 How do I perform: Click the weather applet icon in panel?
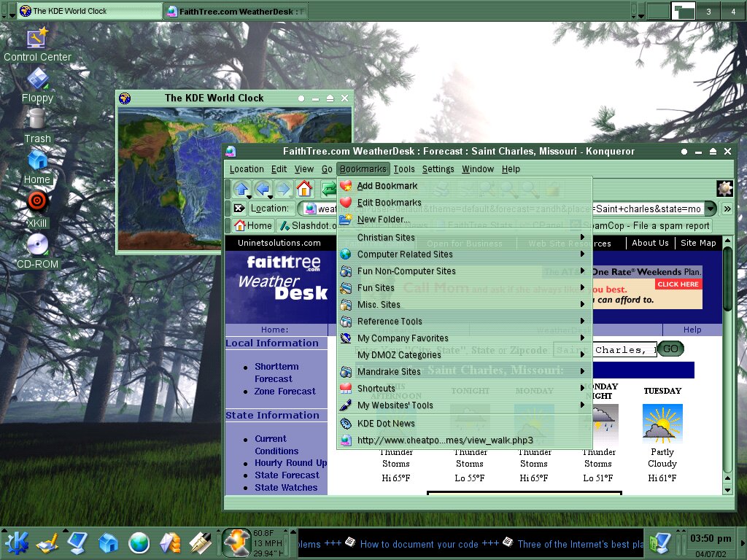point(236,542)
